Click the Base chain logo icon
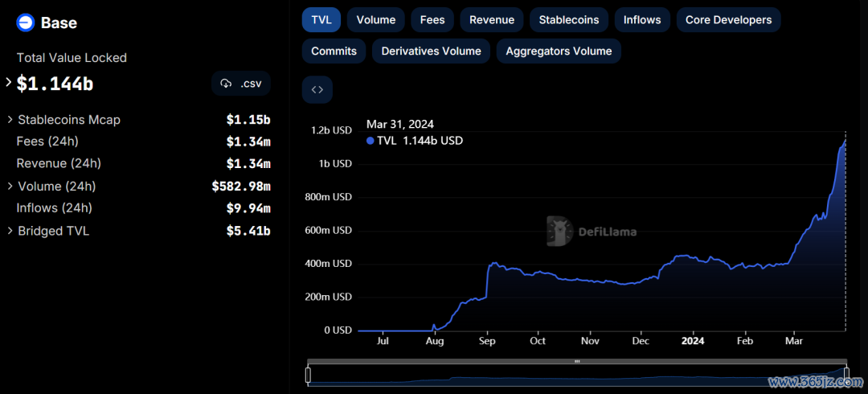 [26, 23]
